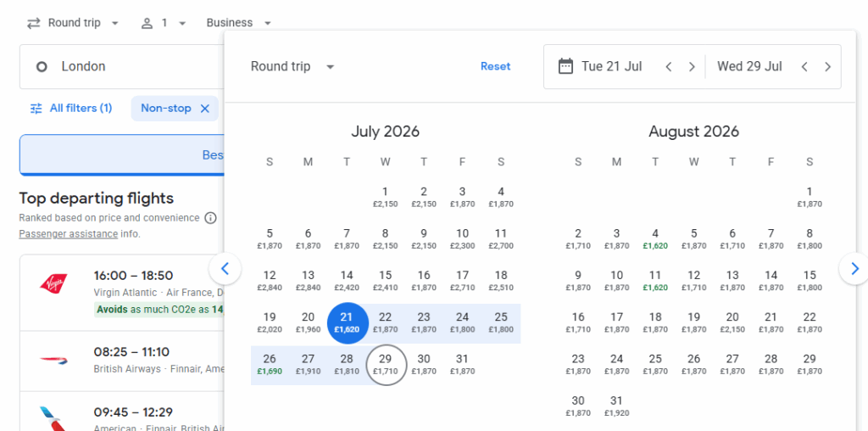Pick August 4 priced £1,620

(x=655, y=238)
